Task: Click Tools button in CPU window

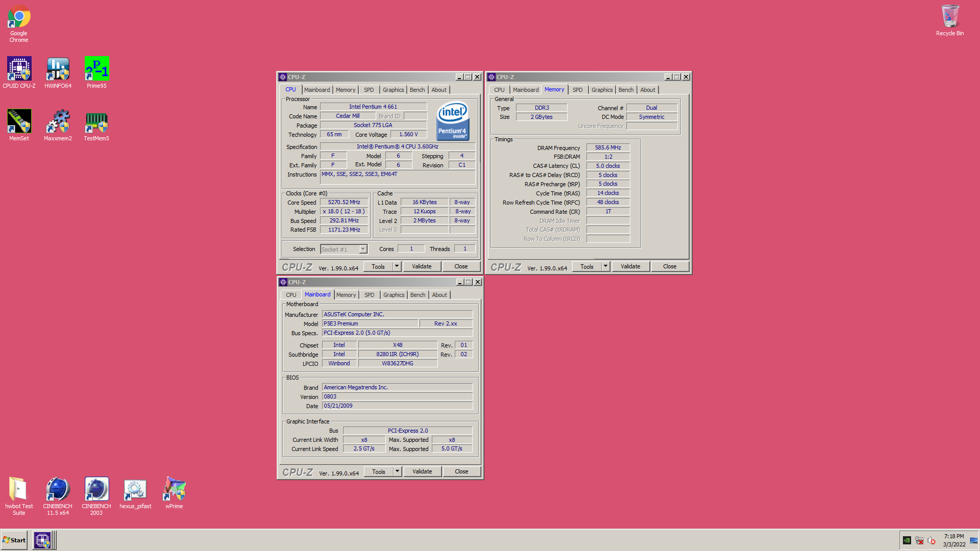Action: click(378, 266)
